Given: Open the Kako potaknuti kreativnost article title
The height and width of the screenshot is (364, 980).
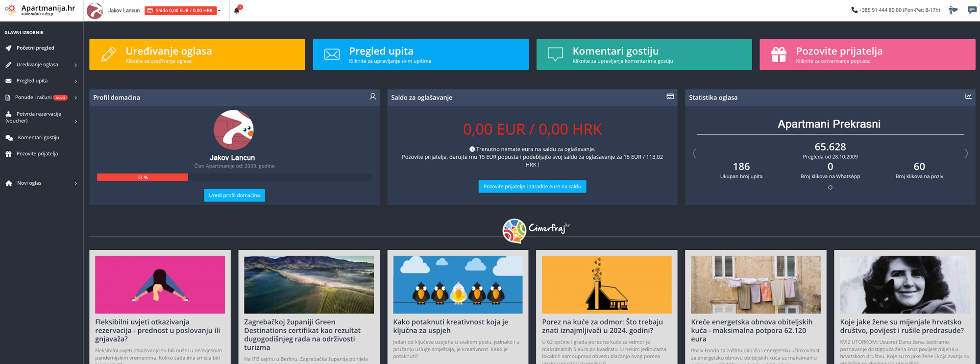Looking at the screenshot, I should [451, 326].
